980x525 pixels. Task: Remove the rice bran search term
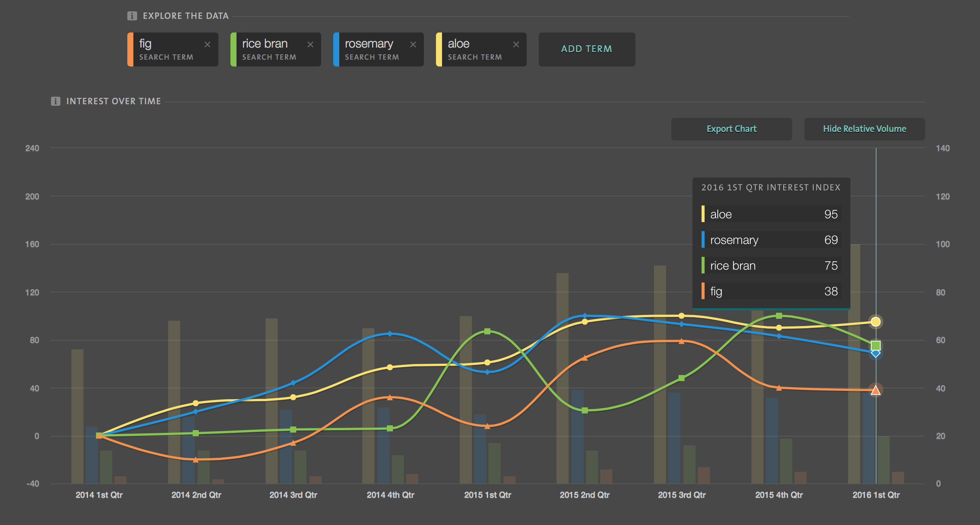pos(311,45)
